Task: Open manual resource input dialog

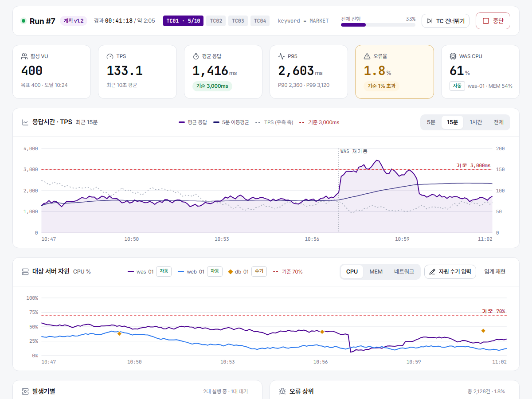Action: click(x=450, y=271)
